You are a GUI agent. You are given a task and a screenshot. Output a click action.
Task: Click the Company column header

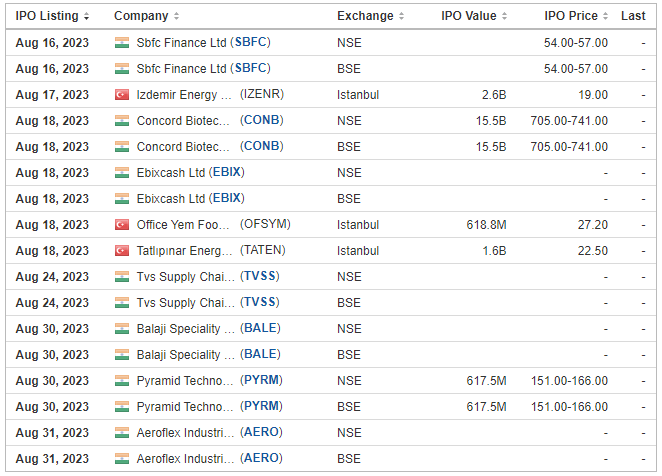tap(141, 16)
